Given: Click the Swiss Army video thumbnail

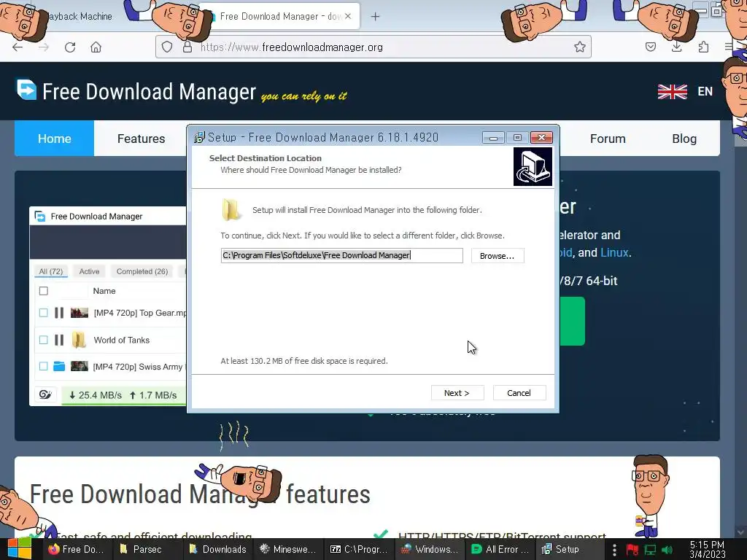Looking at the screenshot, I should coord(80,366).
